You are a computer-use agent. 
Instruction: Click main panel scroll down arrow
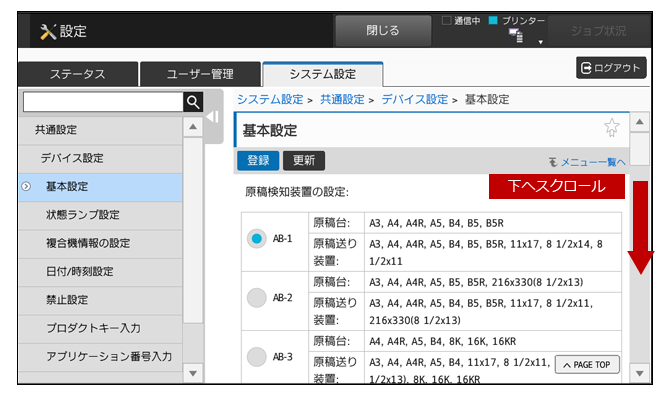tap(640, 374)
